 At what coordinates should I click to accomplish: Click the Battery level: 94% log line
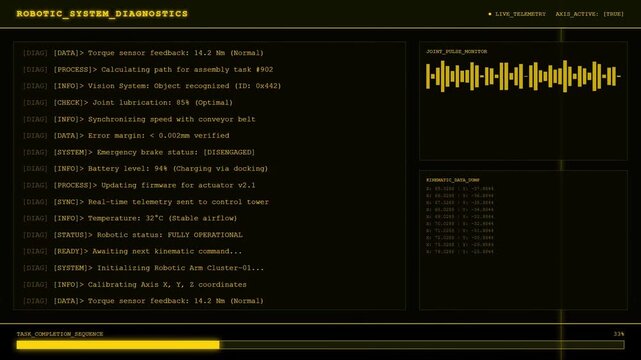[146, 169]
